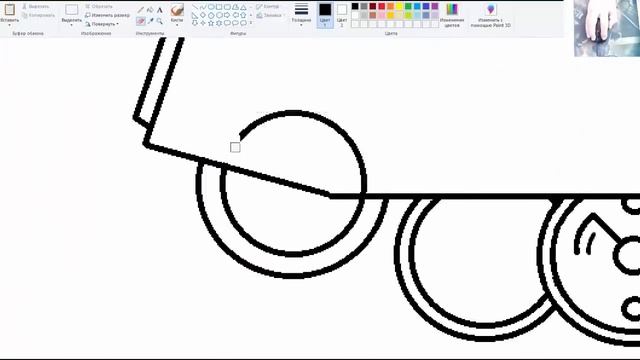This screenshot has width=640, height=360.
Task: Choose the Six-point star shape
Action: click(x=219, y=23)
